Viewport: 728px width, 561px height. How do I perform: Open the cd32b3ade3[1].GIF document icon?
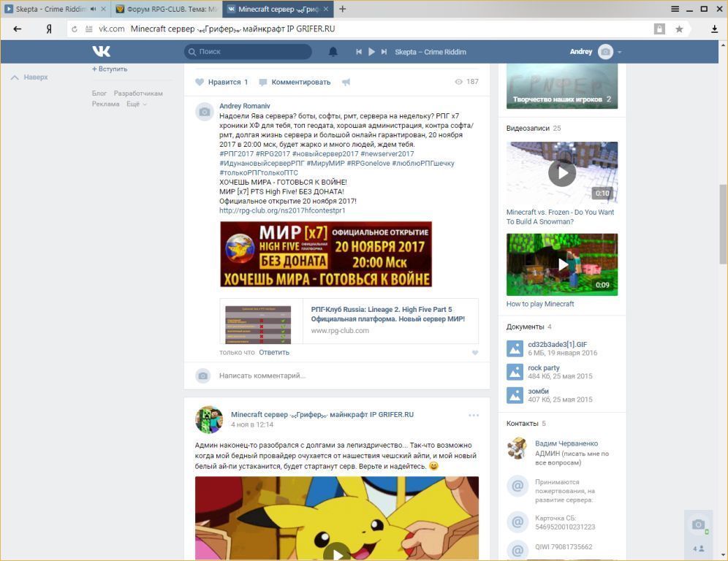pos(515,348)
